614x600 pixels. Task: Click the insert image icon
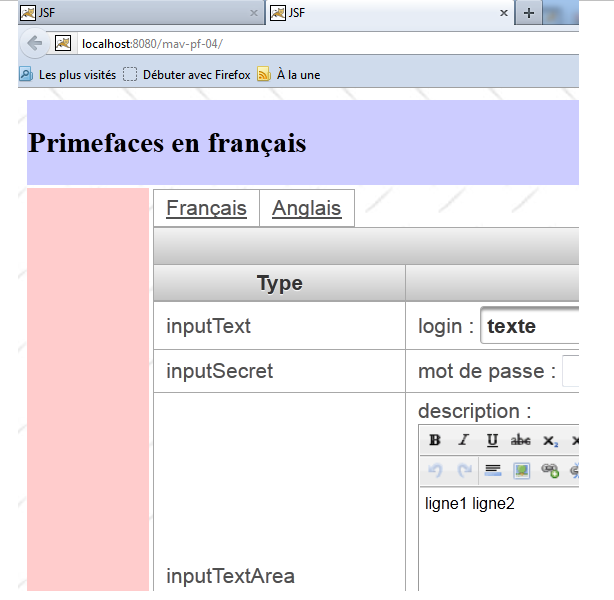coord(521,469)
